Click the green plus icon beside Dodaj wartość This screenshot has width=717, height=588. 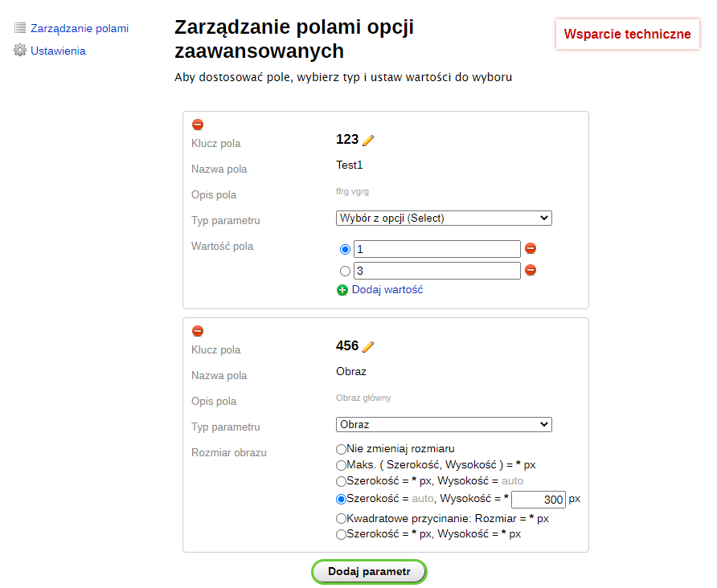pyautogui.click(x=342, y=289)
